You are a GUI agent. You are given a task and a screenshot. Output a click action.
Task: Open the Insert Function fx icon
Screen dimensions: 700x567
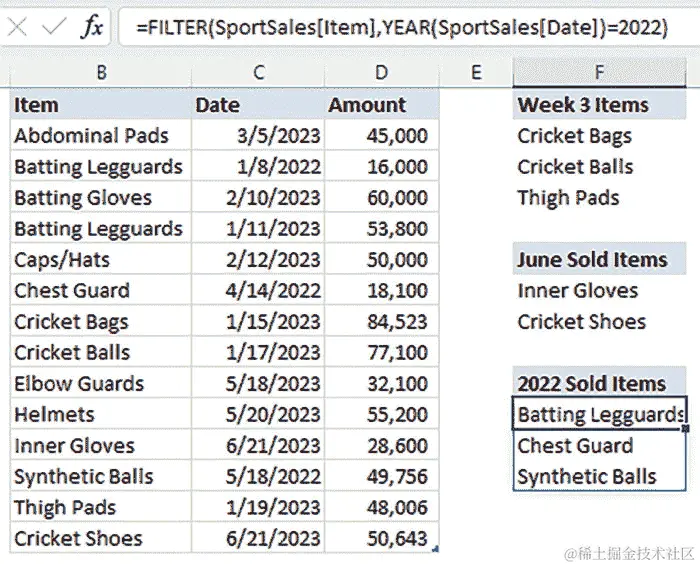[x=92, y=27]
